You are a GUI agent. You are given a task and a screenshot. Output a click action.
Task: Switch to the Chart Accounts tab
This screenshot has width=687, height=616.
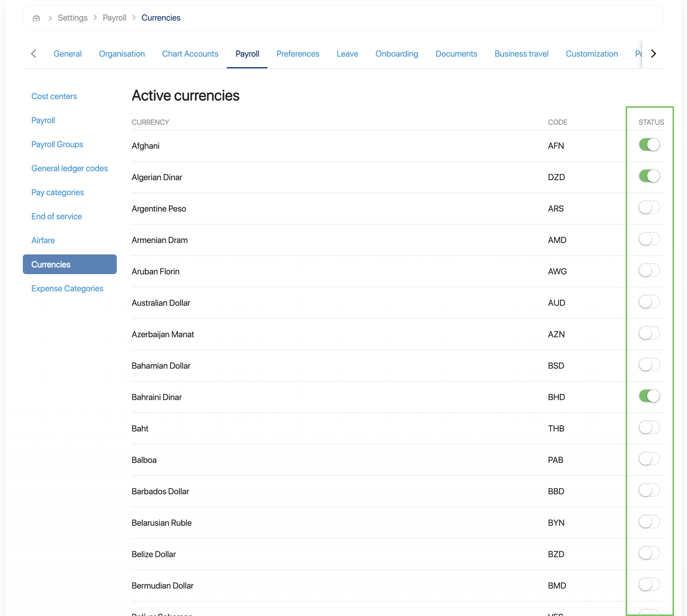[x=190, y=54]
